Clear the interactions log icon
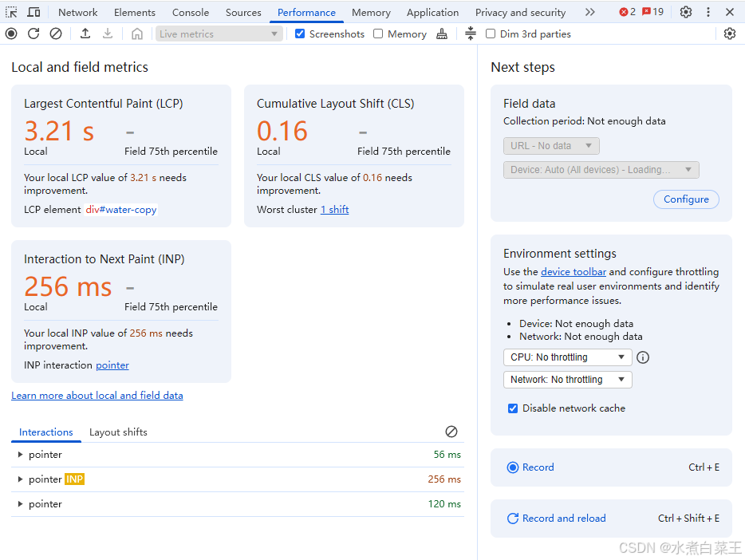The width and height of the screenshot is (745, 560). 451,432
